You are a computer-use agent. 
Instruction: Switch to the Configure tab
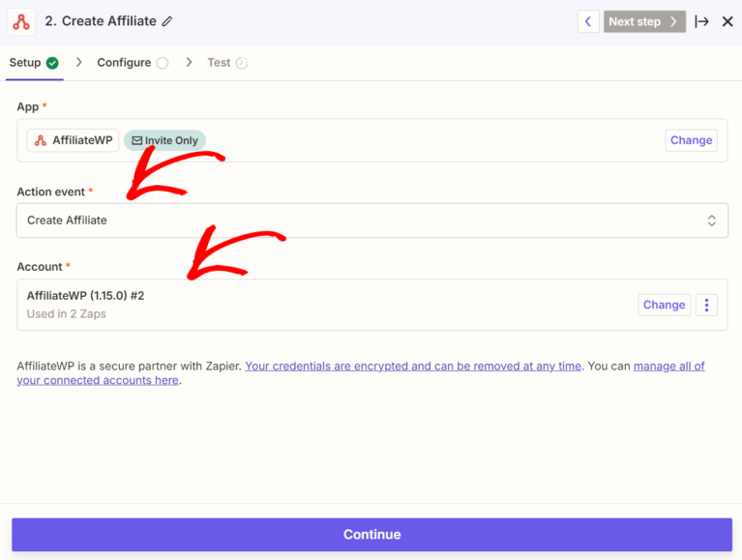(x=133, y=63)
